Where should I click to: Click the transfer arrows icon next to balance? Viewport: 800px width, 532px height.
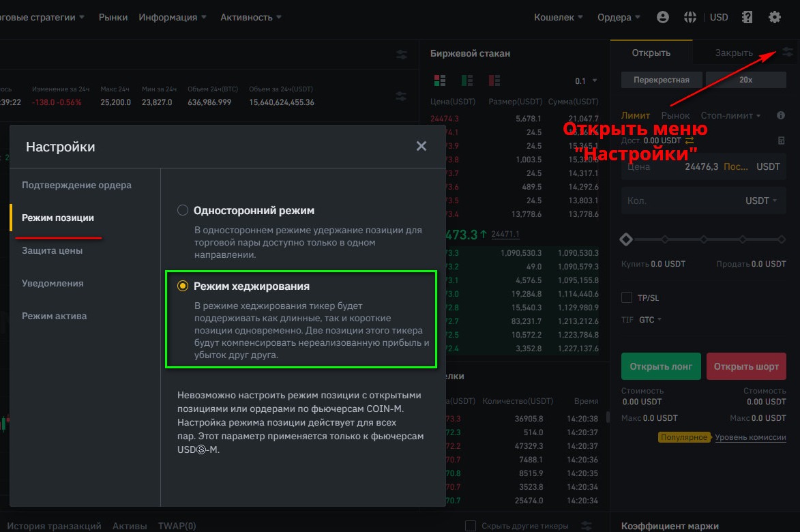pyautogui.click(x=690, y=141)
